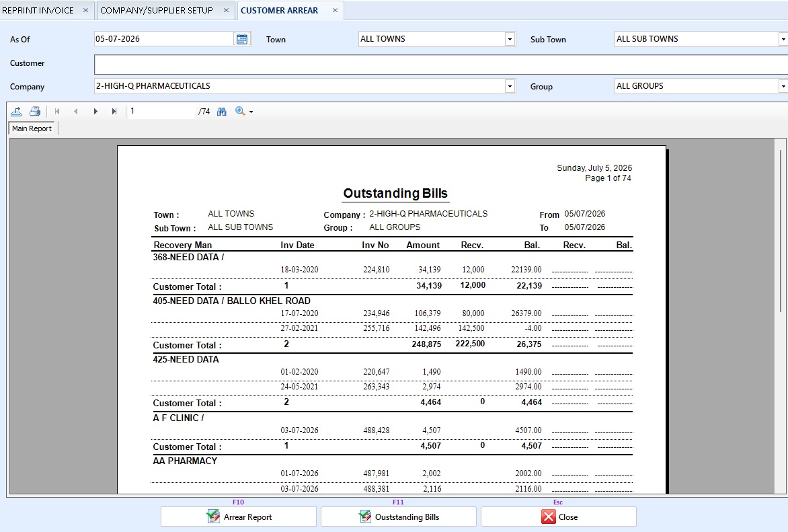Switch to the REPRINT INVOICE tab
This screenshot has width=788, height=532.
38,10
